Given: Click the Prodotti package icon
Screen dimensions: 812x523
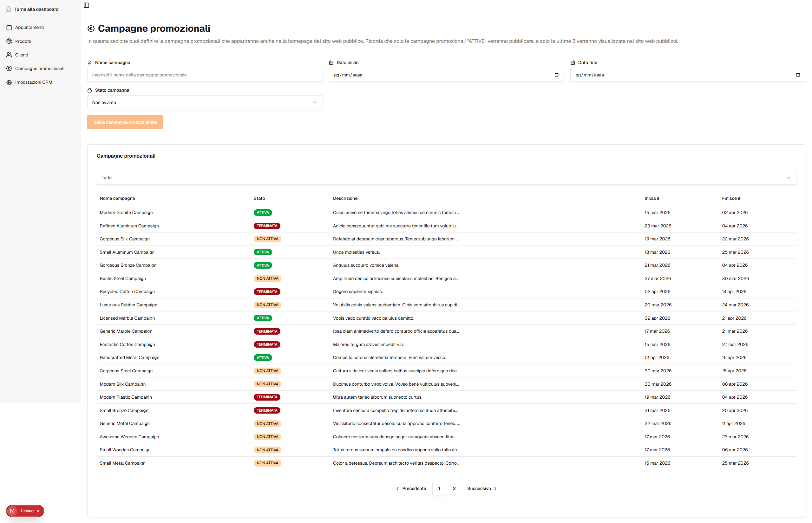Looking at the screenshot, I should point(9,41).
